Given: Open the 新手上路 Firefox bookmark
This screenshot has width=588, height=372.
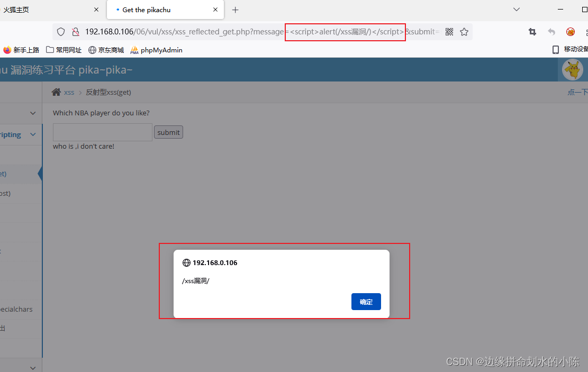Looking at the screenshot, I should (x=21, y=50).
